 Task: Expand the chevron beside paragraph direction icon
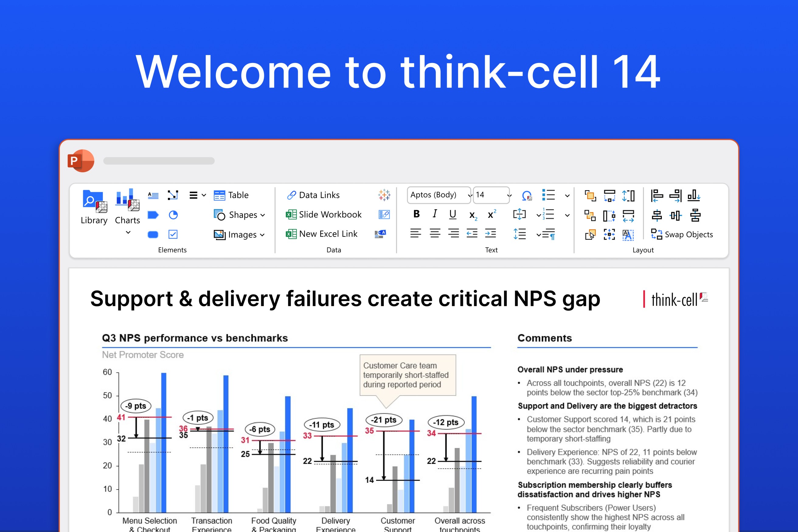(x=539, y=235)
